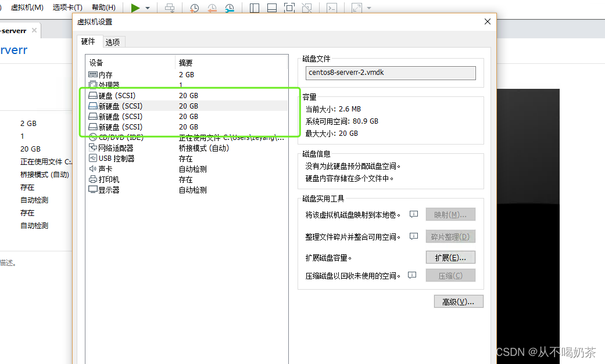Image resolution: width=605 pixels, height=364 pixels.
Task: Click info icon beside 压缩磁盘以回收未使用的空间
Action: 412,275
